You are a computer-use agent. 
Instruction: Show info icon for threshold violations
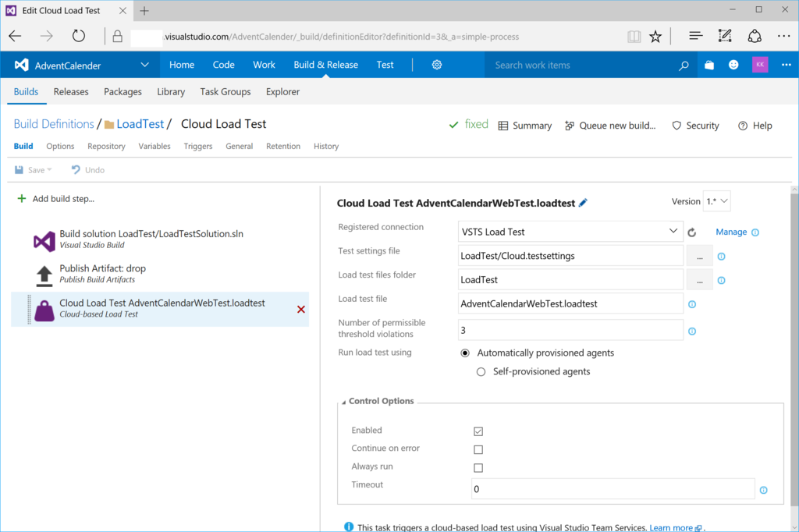coord(692,332)
